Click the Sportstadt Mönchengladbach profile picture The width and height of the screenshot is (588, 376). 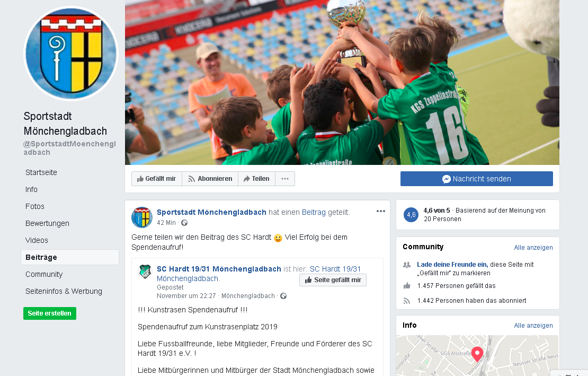point(72,54)
